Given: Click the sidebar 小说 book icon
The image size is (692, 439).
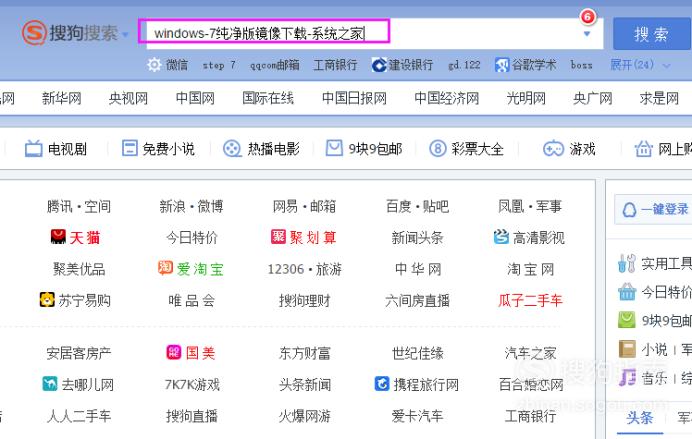Looking at the screenshot, I should [627, 349].
